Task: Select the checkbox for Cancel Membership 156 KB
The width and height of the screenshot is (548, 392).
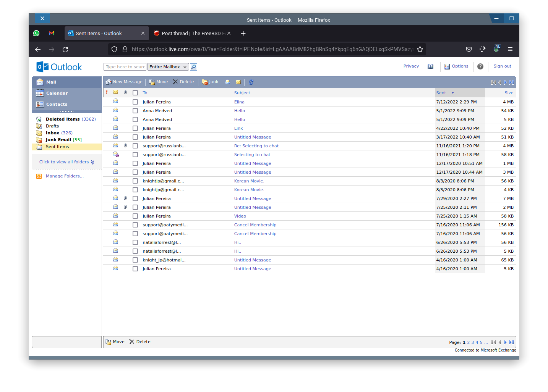Action: (135, 225)
